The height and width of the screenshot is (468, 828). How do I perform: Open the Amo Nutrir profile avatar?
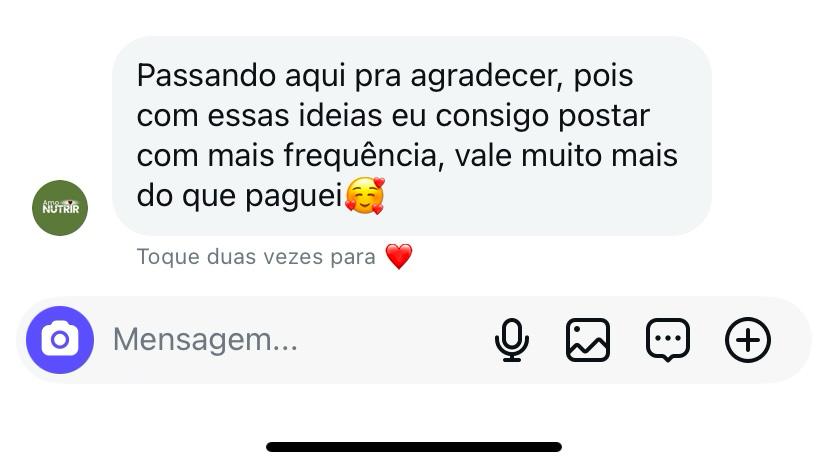pyautogui.click(x=60, y=208)
